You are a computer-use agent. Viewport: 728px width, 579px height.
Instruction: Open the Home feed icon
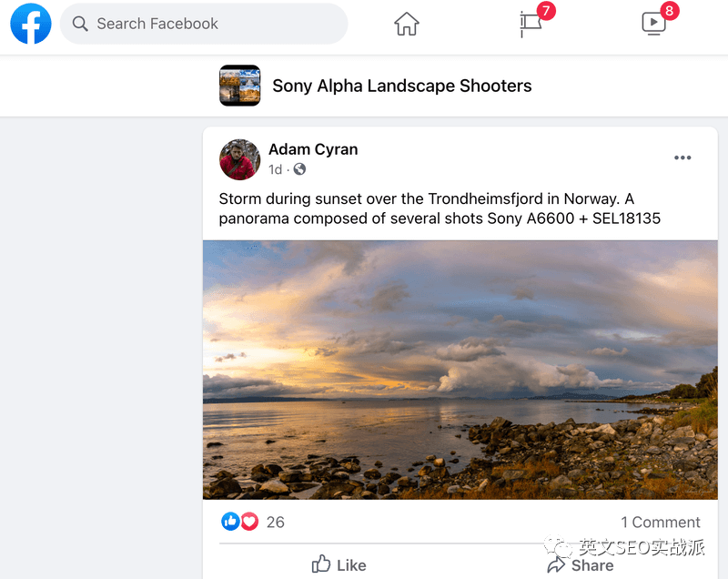pyautogui.click(x=407, y=24)
